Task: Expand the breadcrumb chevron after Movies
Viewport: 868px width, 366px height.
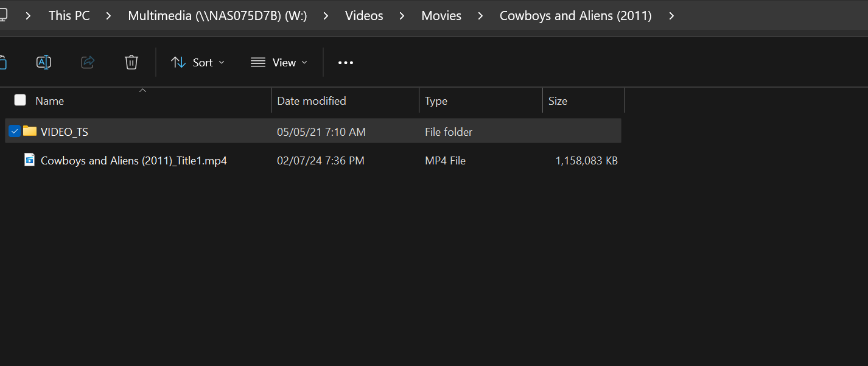Action: point(480,15)
